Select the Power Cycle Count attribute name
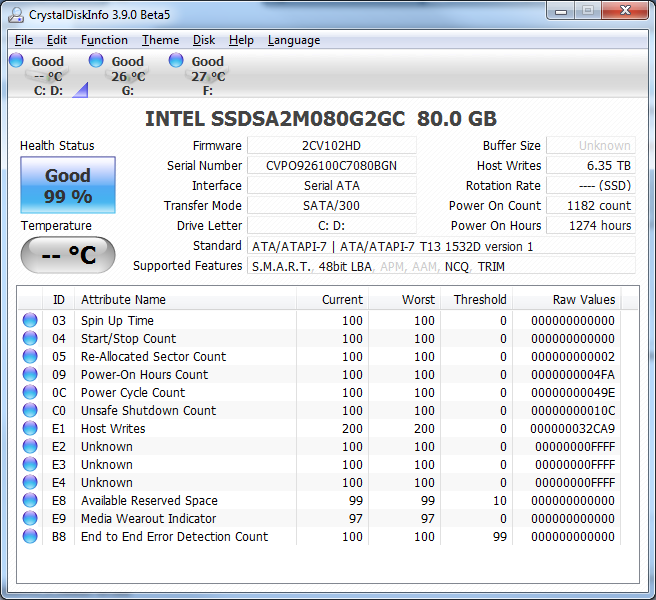 click(x=133, y=392)
